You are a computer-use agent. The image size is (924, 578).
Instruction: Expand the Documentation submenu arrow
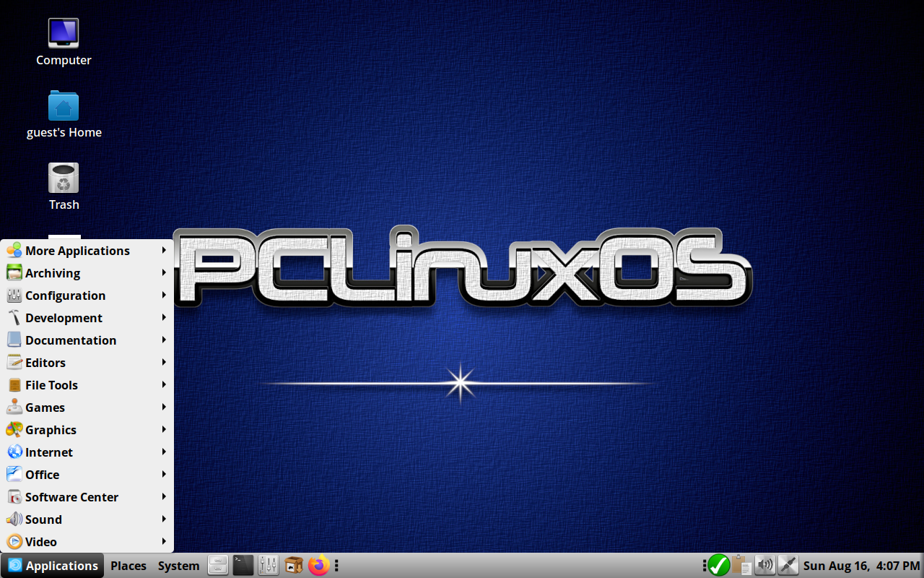coord(165,340)
